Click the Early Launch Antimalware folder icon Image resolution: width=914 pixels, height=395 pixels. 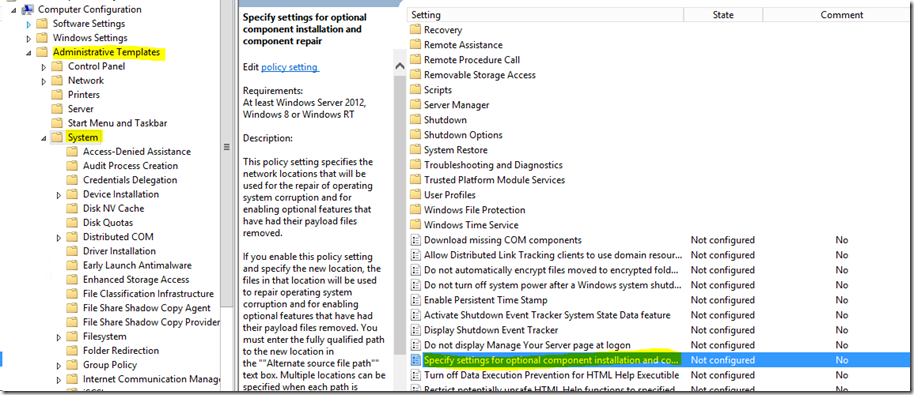click(x=72, y=265)
